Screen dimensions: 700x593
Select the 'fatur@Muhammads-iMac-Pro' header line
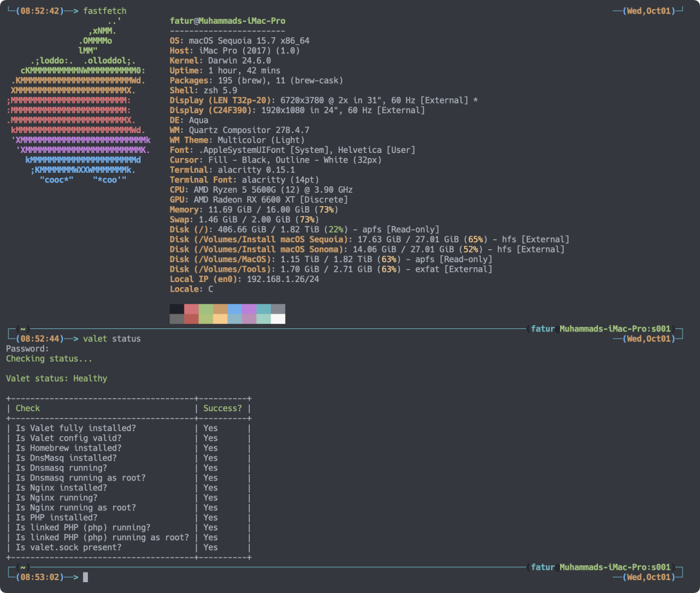click(227, 21)
